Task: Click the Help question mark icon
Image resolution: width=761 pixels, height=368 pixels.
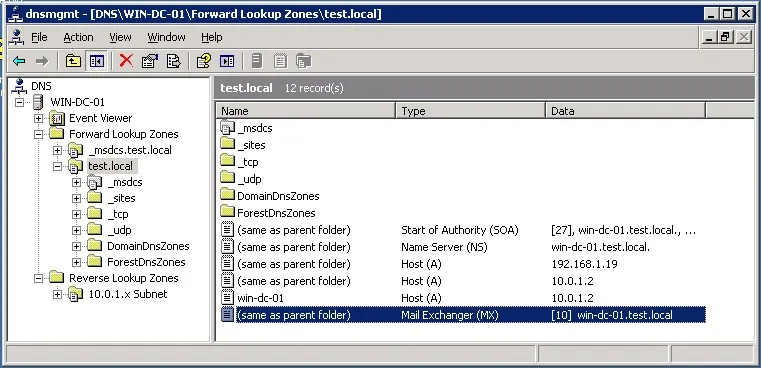Action: coord(203,61)
